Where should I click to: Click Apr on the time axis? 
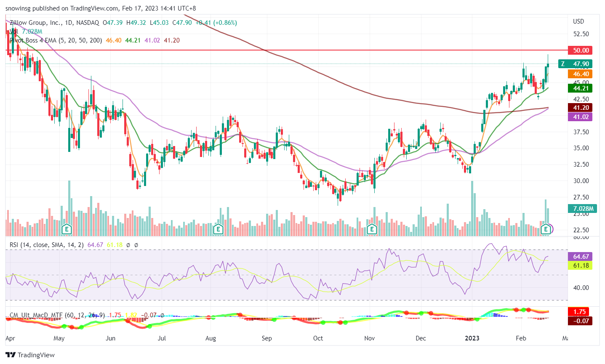pos(11,338)
